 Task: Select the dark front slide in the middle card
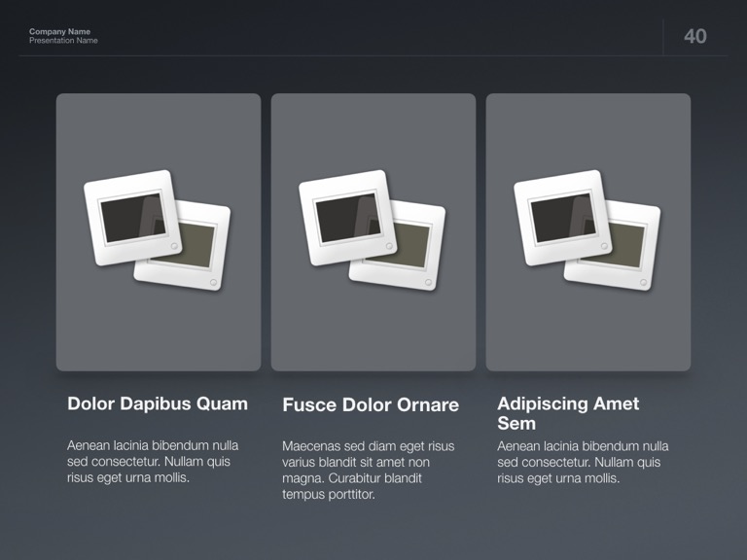[x=346, y=217]
